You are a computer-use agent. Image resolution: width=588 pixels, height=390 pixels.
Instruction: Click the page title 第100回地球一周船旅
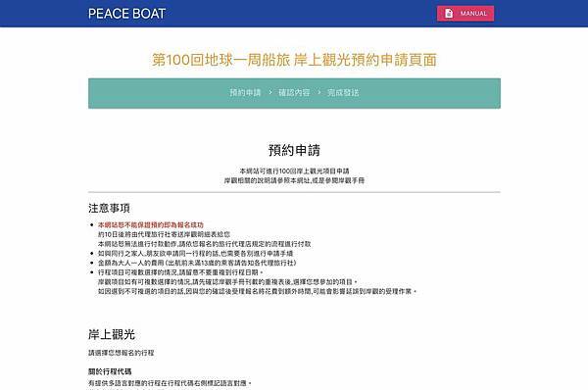click(x=294, y=60)
